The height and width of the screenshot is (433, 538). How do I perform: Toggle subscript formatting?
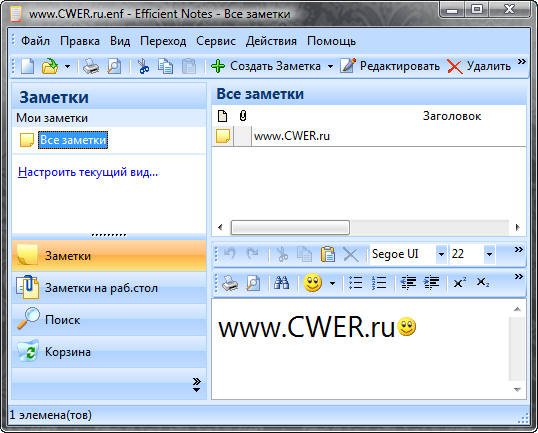[483, 283]
